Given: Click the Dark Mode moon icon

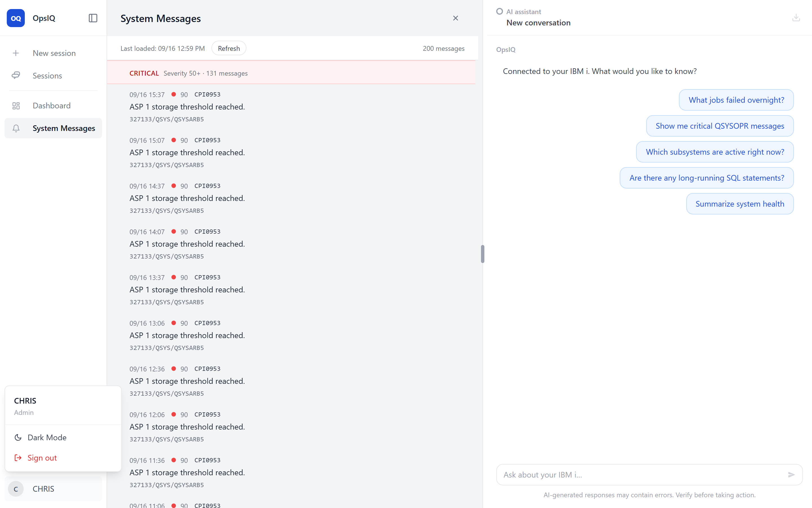Looking at the screenshot, I should tap(18, 437).
